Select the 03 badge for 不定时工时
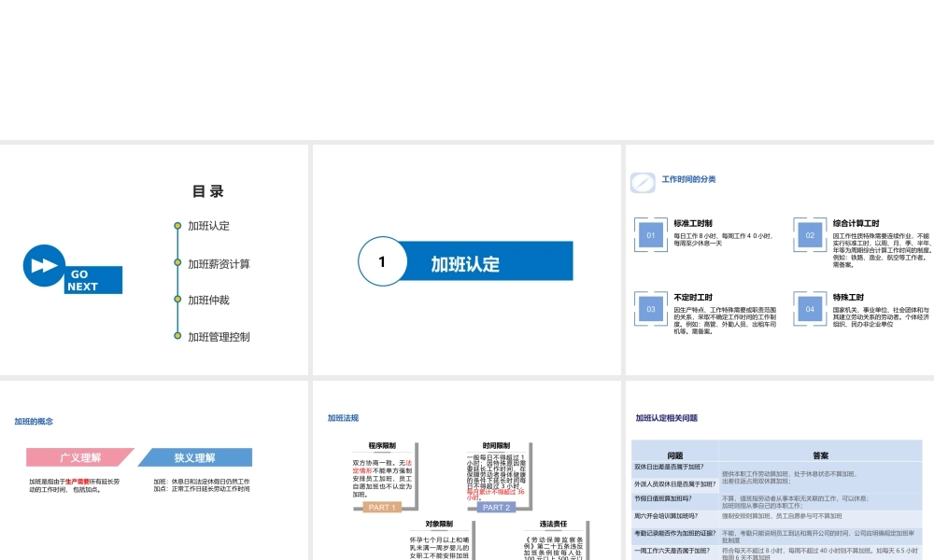Screen dimensions: 934x560 650,309
